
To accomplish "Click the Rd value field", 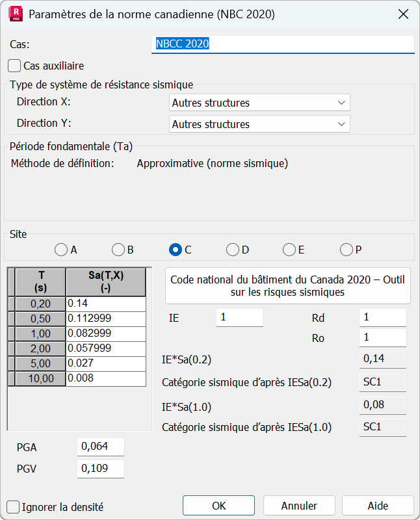I will point(383,317).
